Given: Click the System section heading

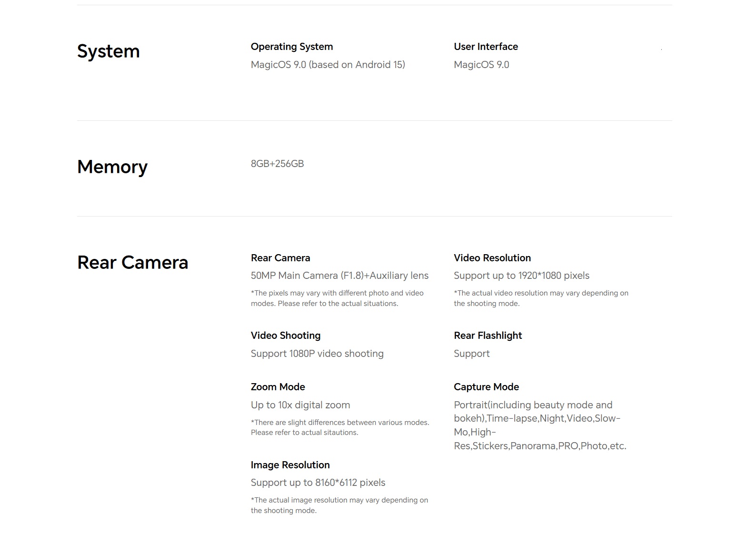Looking at the screenshot, I should click(x=109, y=51).
